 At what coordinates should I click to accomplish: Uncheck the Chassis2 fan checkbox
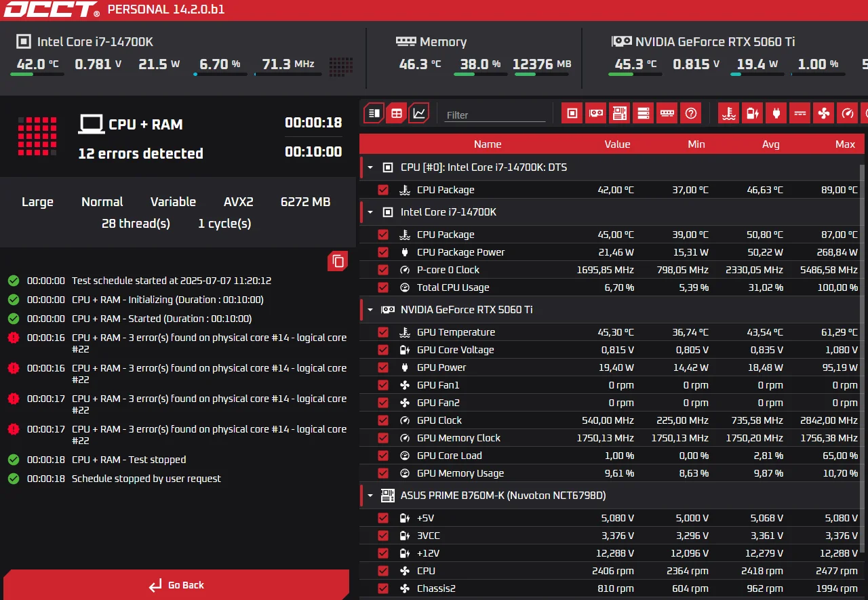pyautogui.click(x=383, y=588)
